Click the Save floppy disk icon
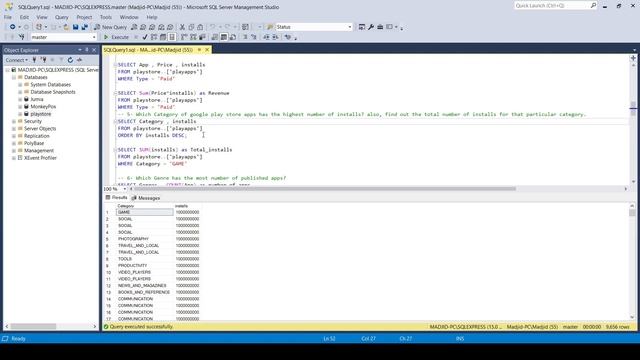Screen dimensions: 640x360 coord(76,27)
